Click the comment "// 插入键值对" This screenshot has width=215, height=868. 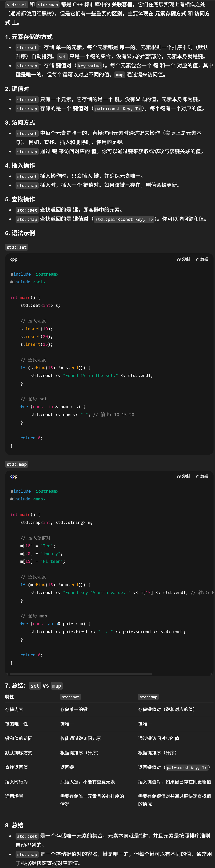click(x=35, y=538)
